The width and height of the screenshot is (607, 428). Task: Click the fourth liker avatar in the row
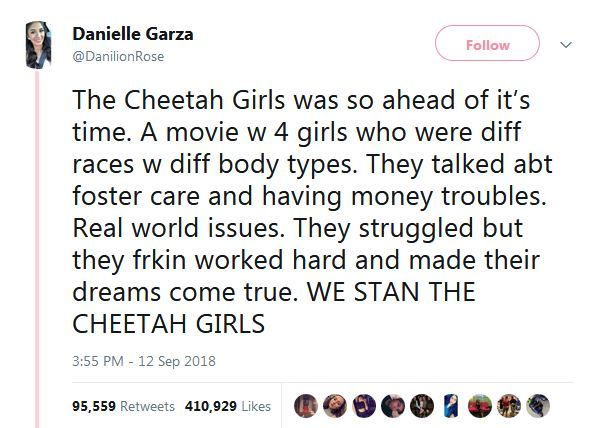[x=393, y=405]
